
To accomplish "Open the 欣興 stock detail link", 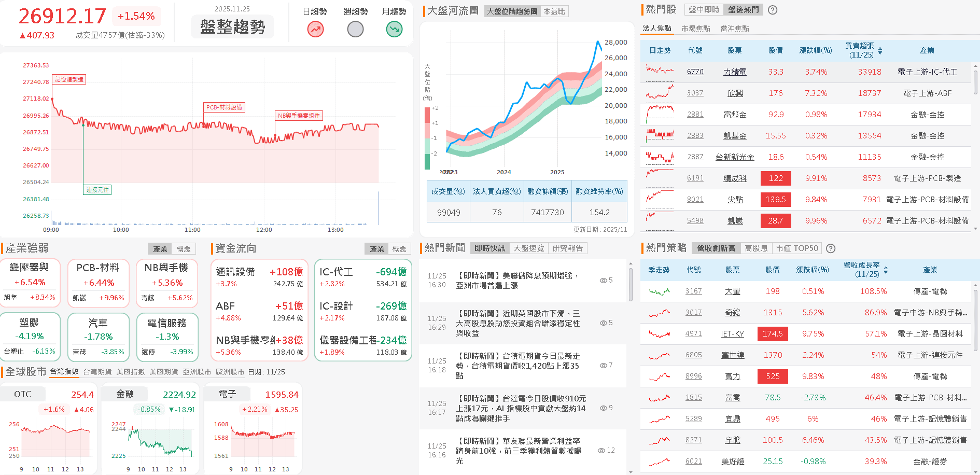I will (x=735, y=93).
